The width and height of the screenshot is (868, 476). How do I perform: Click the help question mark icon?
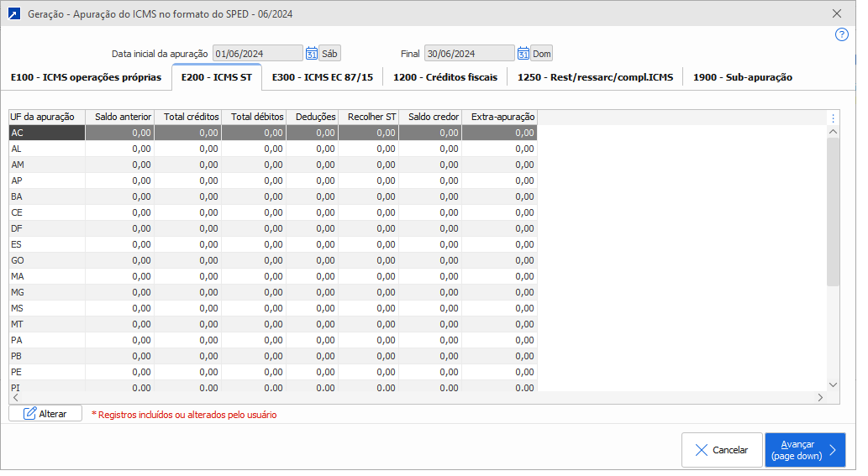coord(841,34)
